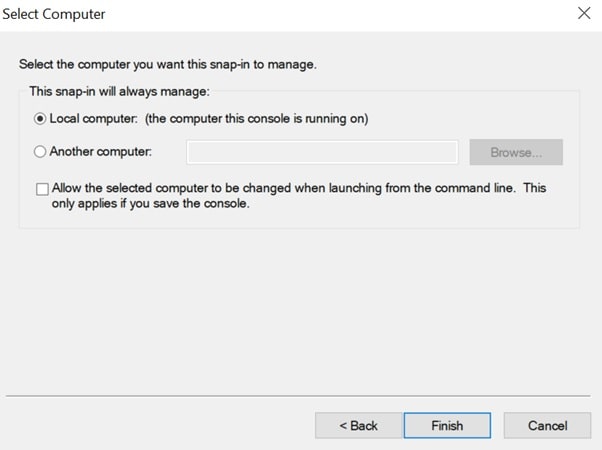Go to previous step with Back
This screenshot has width=602, height=450.
click(x=358, y=425)
